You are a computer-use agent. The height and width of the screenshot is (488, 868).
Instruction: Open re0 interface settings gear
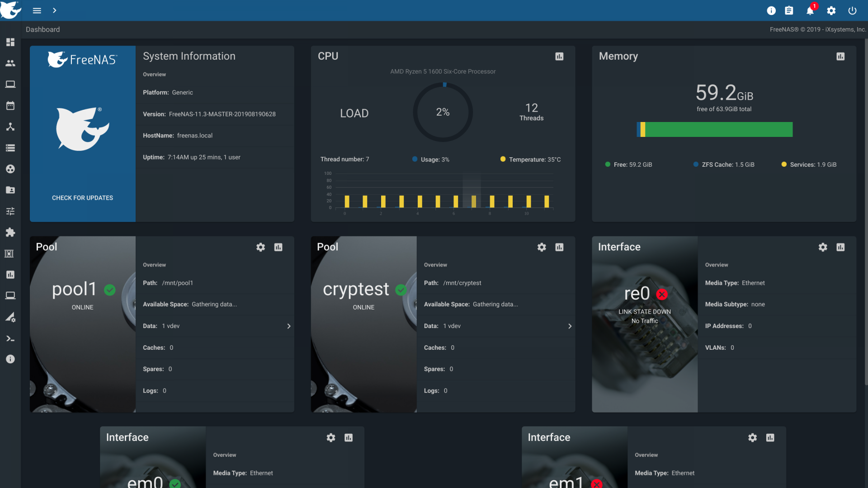pos(823,247)
